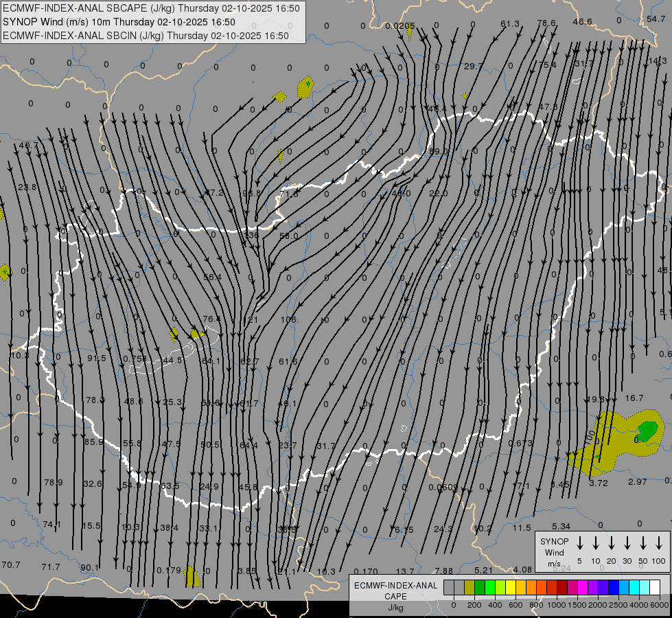
Task: Click the grid value 95.8
Action: pos(252,194)
